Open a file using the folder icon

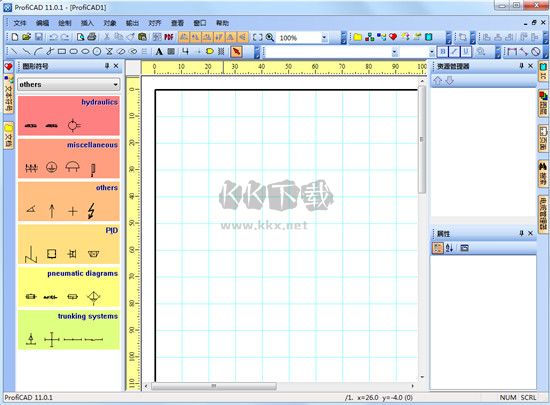pos(27,37)
